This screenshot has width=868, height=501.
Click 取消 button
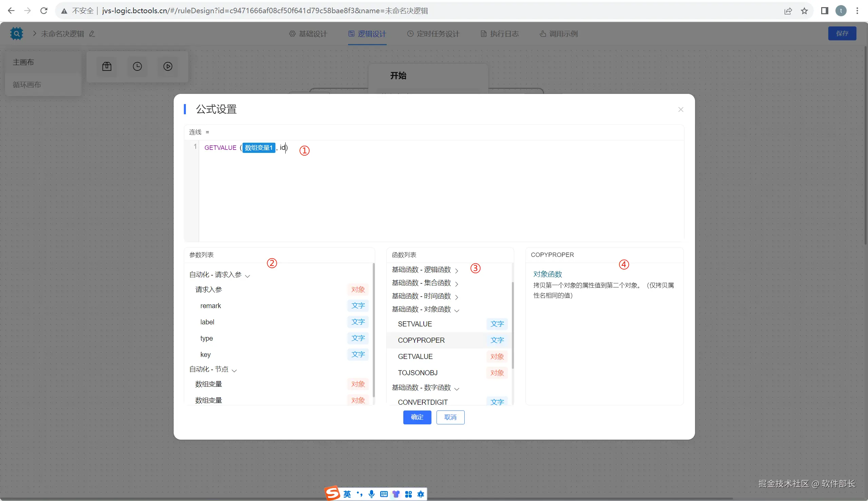point(450,417)
